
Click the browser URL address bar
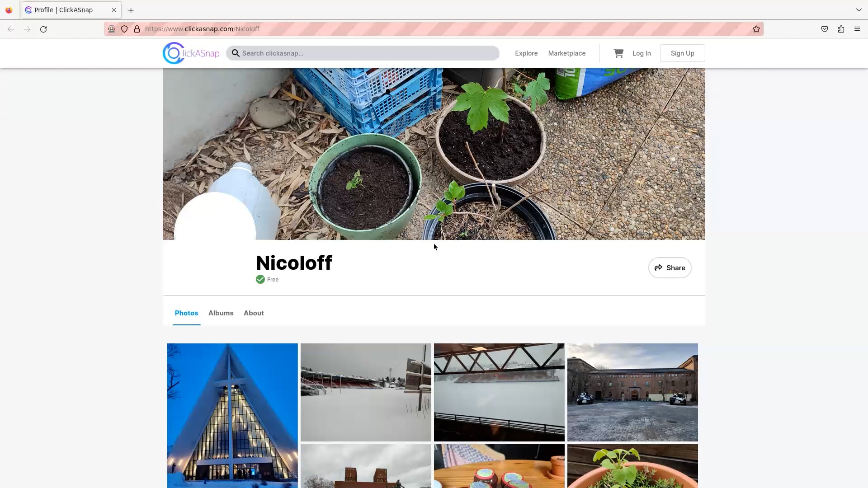[x=434, y=29]
